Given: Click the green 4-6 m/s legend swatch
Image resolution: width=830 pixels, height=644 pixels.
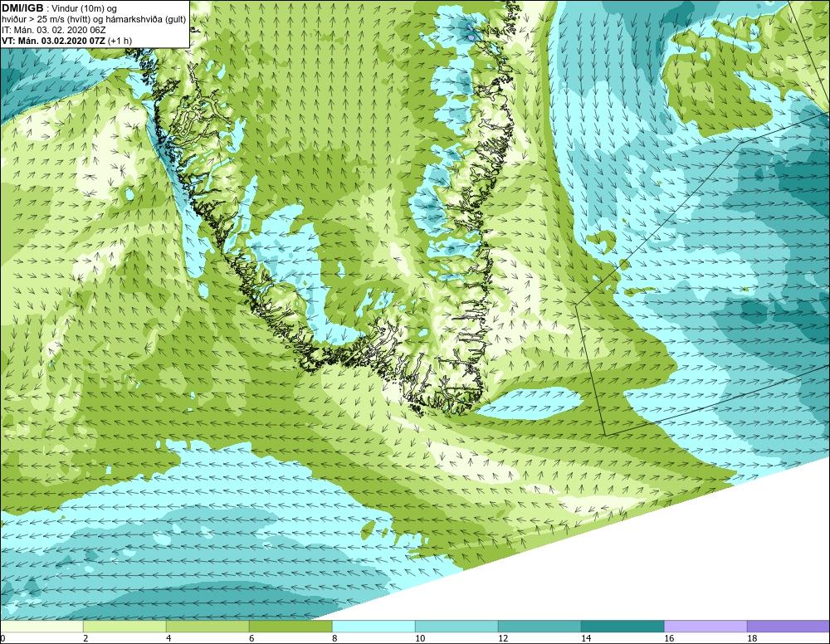Looking at the screenshot, I should coord(207,627).
